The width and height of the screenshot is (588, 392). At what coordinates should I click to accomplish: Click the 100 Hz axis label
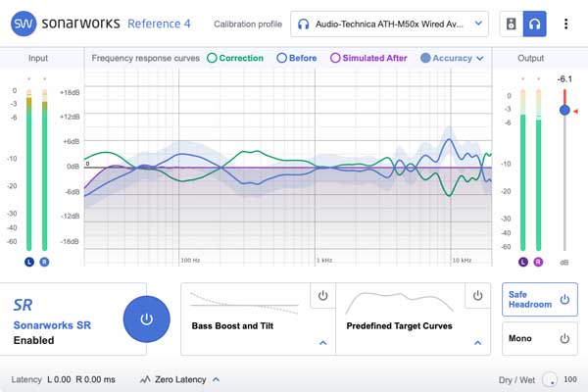[x=190, y=260]
